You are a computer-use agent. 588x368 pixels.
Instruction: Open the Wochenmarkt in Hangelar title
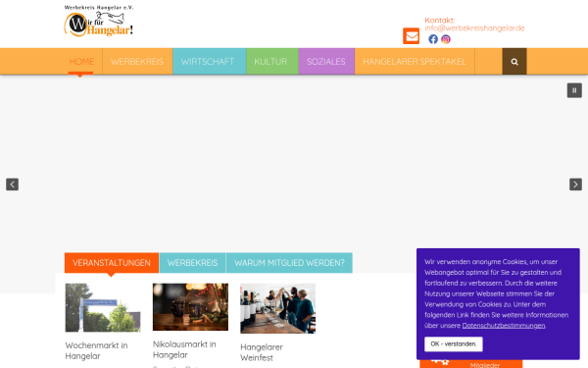tap(96, 350)
